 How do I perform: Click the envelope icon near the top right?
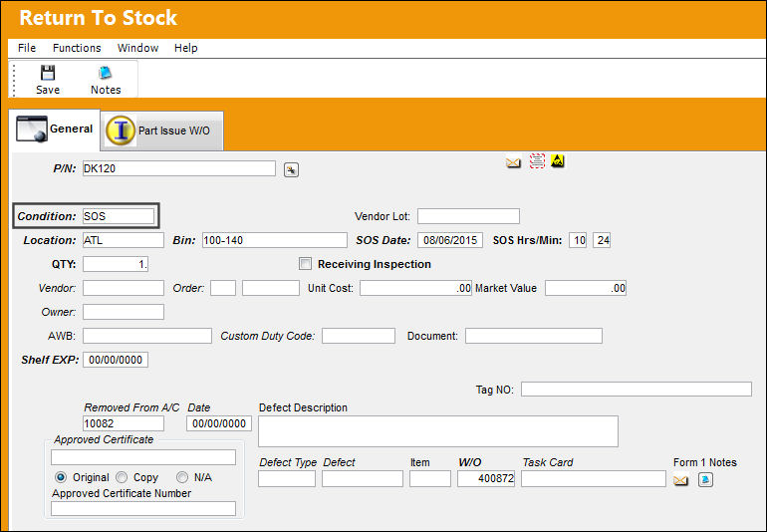[513, 162]
